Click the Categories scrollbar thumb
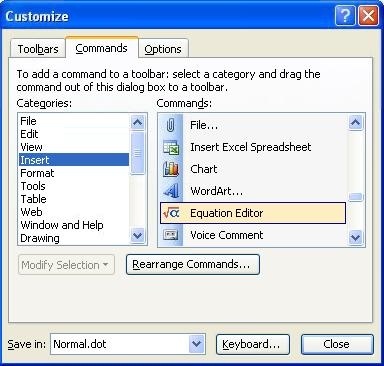The image size is (384, 366). pyautogui.click(x=137, y=153)
